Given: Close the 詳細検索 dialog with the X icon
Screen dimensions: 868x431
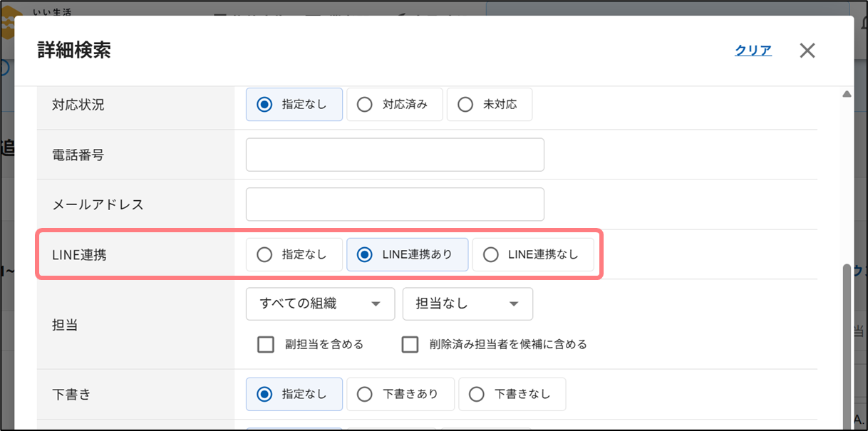Looking at the screenshot, I should click(x=807, y=51).
